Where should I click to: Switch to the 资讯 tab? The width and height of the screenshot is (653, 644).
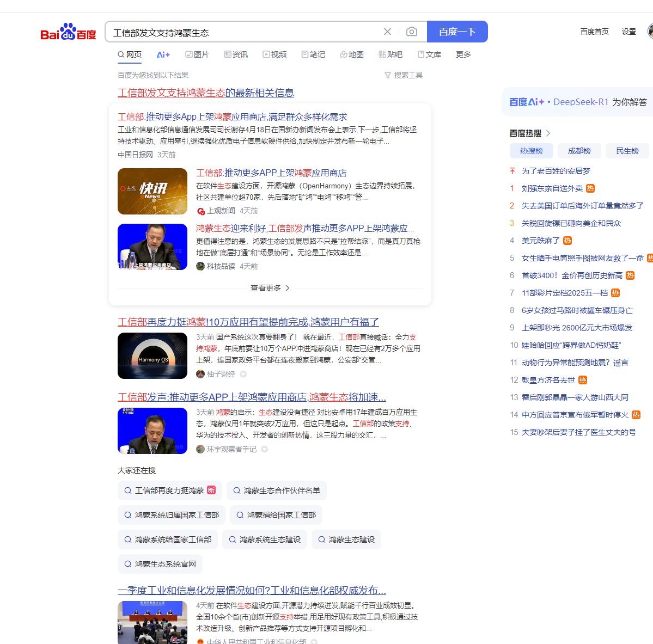pos(236,54)
